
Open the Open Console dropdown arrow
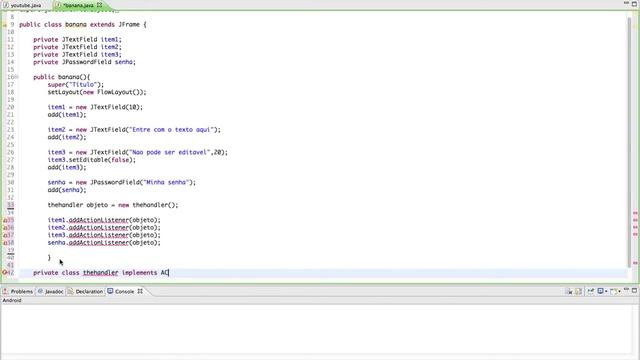(620, 291)
